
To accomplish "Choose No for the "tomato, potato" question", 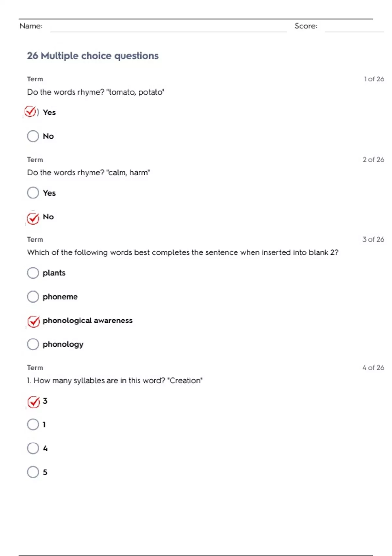I will point(33,136).
